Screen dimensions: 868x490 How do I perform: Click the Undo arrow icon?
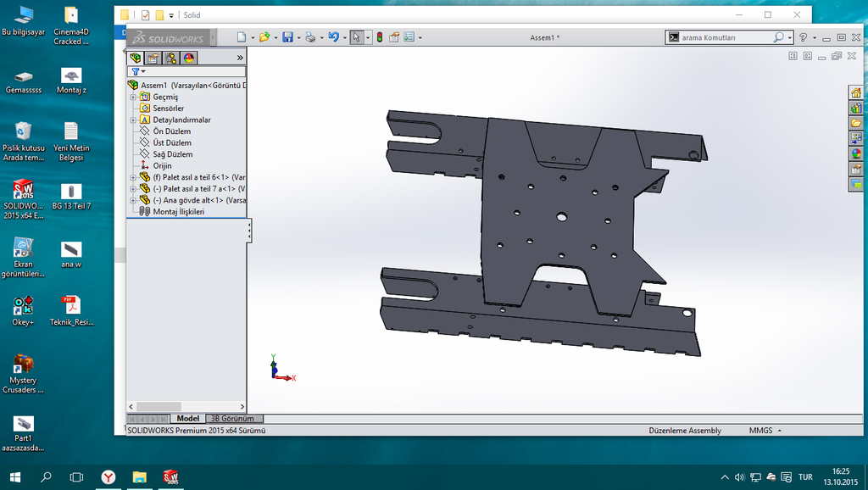point(332,37)
